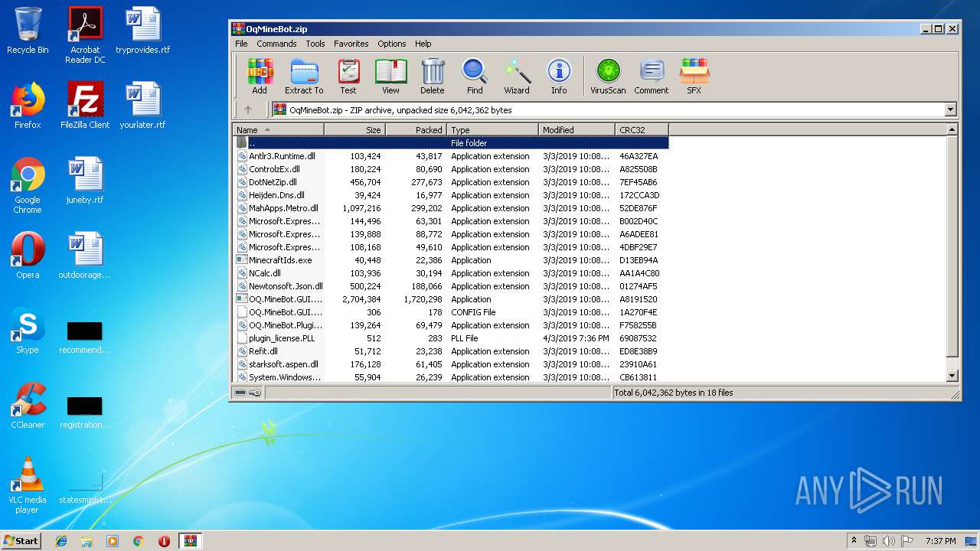Screen dimensions: 980x551
Task: Select Heijden.Dns.dll file
Action: tap(451, 195)
